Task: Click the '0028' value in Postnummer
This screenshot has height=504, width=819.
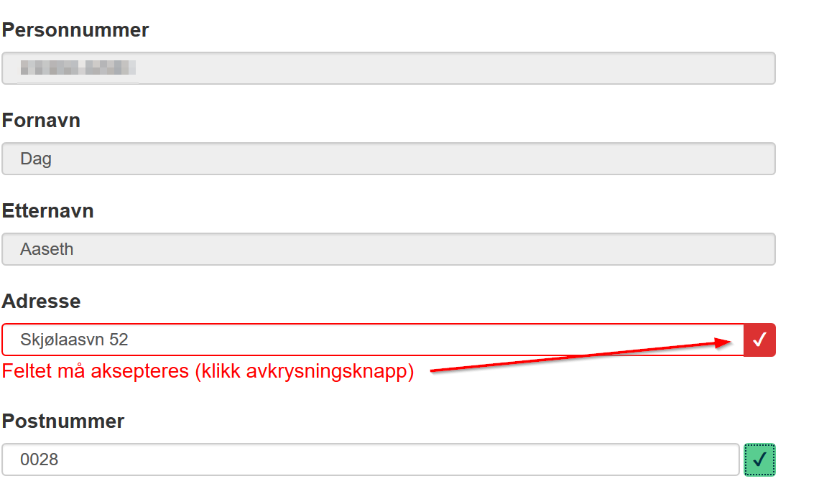Action: coord(40,459)
